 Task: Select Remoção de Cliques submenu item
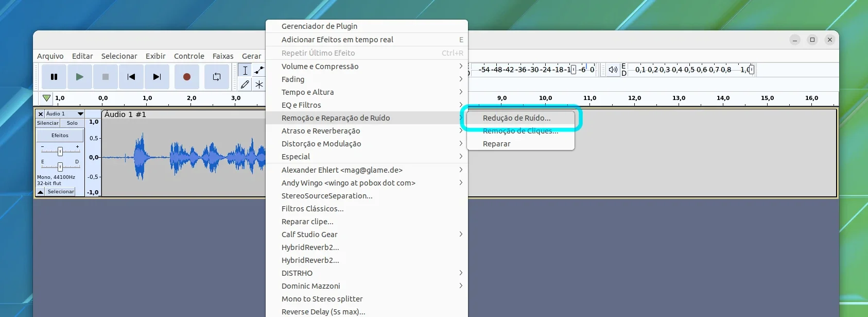coord(520,131)
